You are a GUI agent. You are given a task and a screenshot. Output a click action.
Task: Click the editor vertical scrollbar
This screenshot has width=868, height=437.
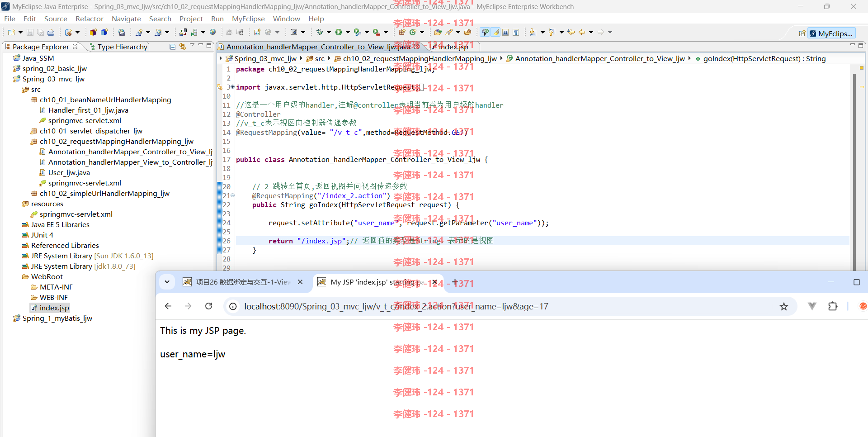point(854,172)
